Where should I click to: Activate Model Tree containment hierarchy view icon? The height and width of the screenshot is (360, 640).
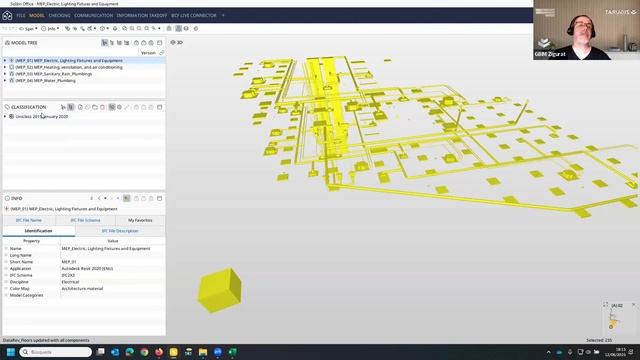[x=104, y=42]
